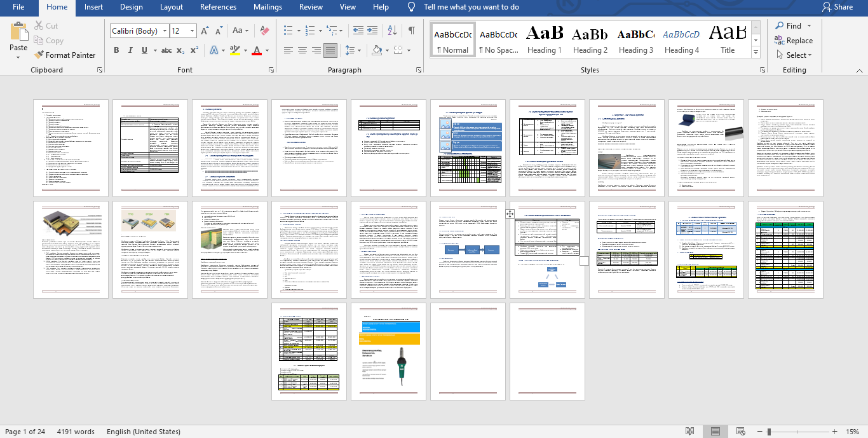This screenshot has height=438, width=868.
Task: Toggle Underline formatting
Action: click(x=144, y=50)
